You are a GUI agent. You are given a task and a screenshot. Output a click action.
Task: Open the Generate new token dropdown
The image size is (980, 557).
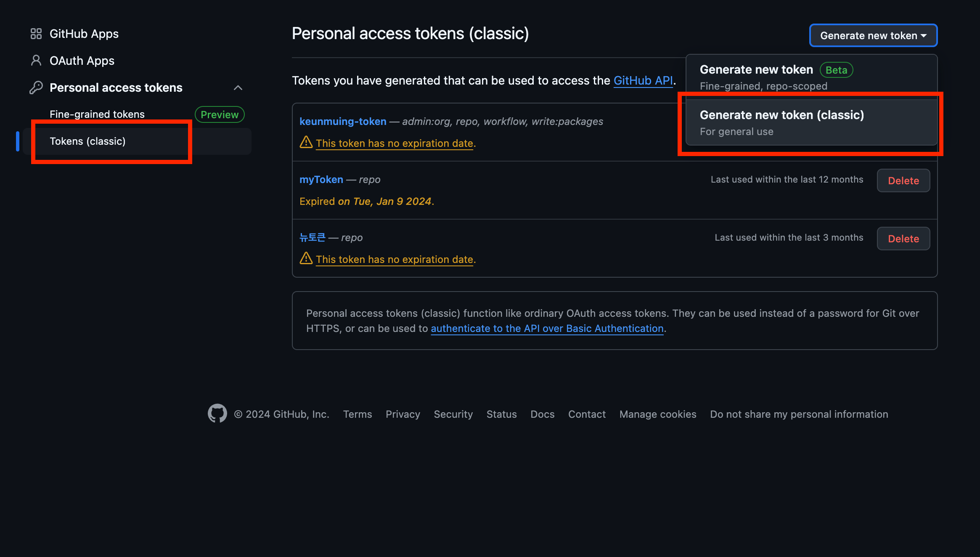(873, 35)
